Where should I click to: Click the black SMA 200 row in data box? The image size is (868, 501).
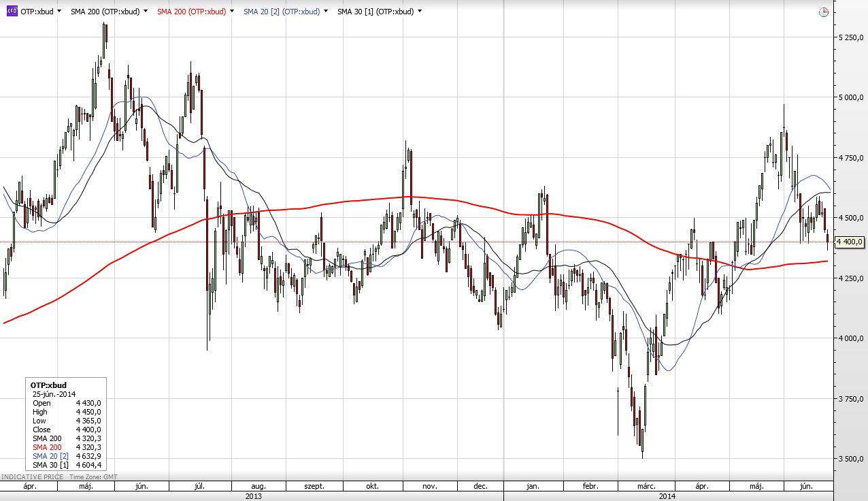click(67, 438)
